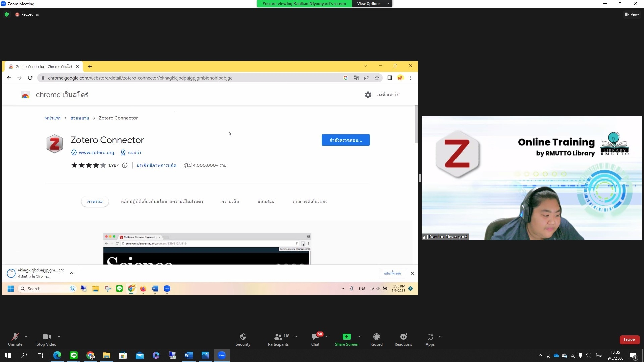Click the ลงชื่อเข้าใช้ sign-in link

click(x=388, y=95)
